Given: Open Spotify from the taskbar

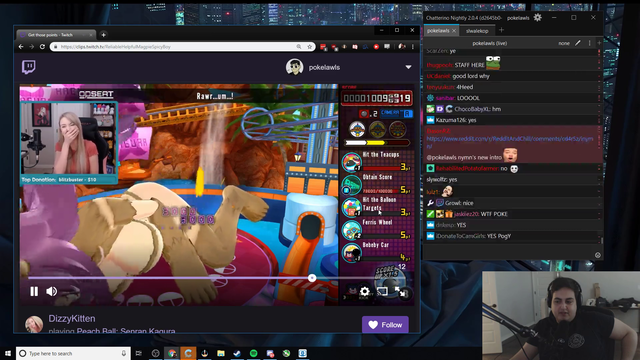Looking at the screenshot, I should (253, 353).
